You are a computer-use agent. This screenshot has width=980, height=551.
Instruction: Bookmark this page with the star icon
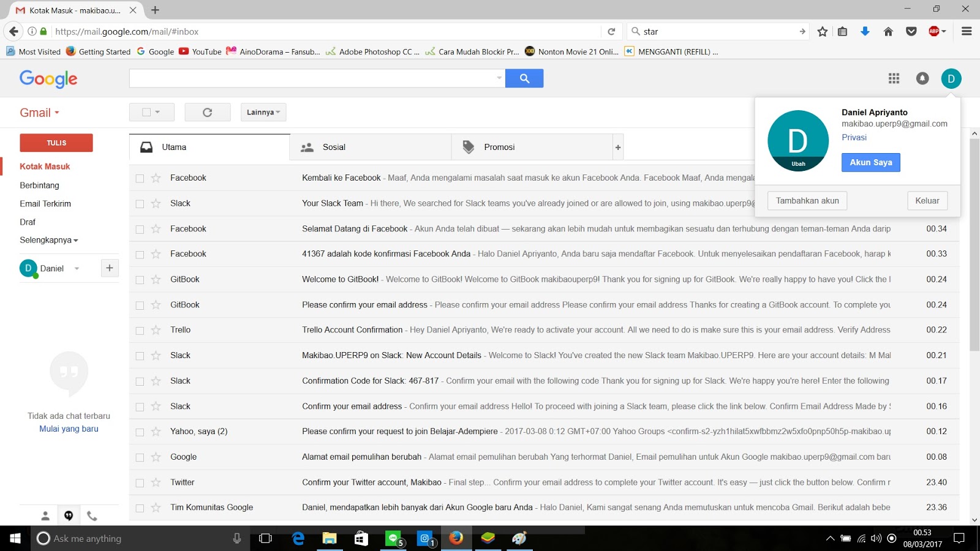pyautogui.click(x=823, y=31)
